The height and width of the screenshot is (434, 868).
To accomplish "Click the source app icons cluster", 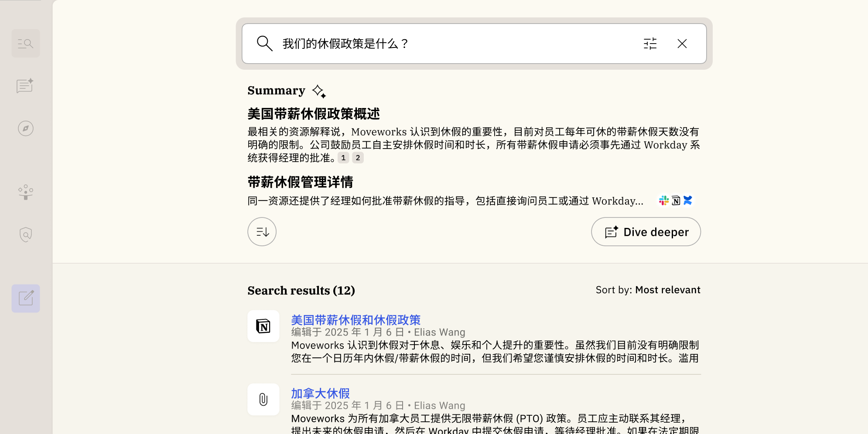I will point(676,200).
